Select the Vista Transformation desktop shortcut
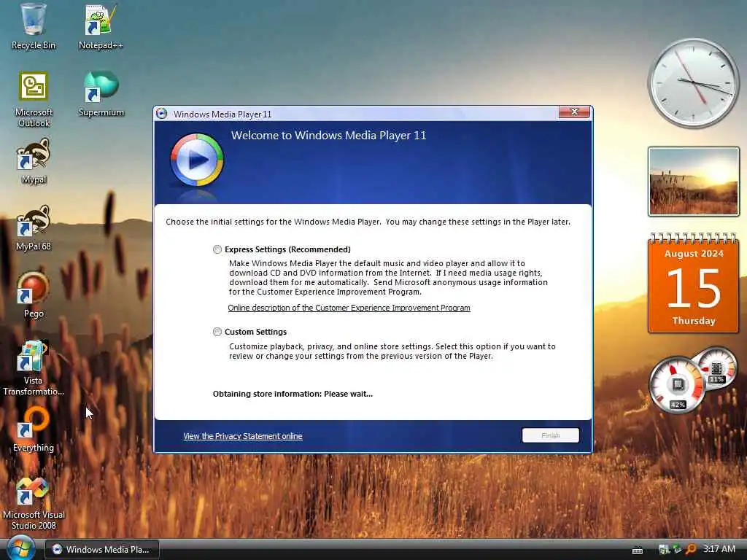 34,367
